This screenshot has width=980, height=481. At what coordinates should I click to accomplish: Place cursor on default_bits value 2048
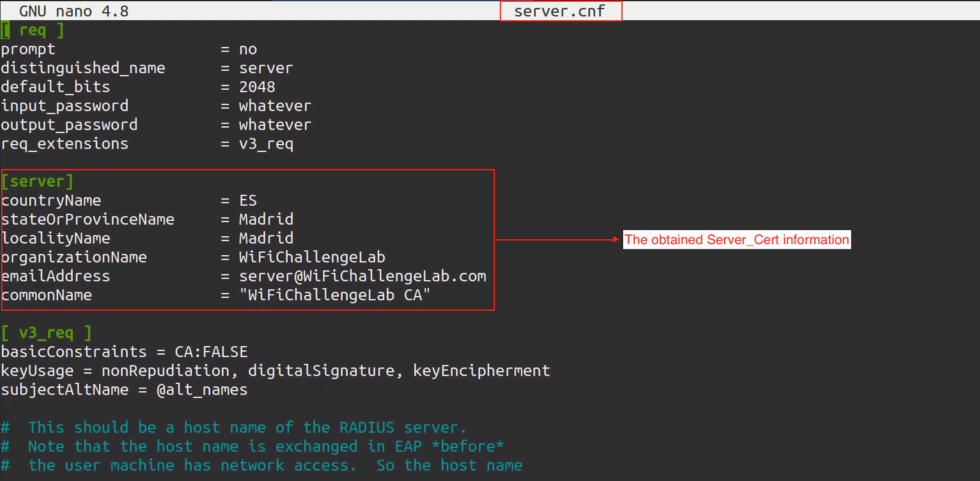257,87
